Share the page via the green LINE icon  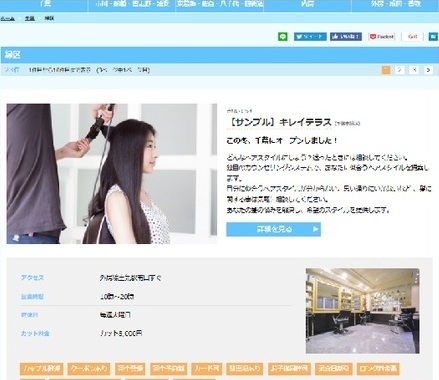[x=283, y=37]
